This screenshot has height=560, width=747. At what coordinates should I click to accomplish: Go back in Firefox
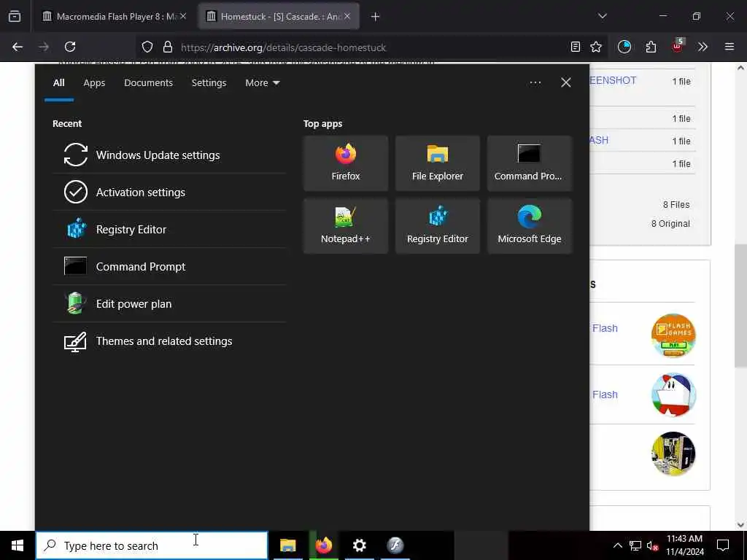[x=18, y=47]
